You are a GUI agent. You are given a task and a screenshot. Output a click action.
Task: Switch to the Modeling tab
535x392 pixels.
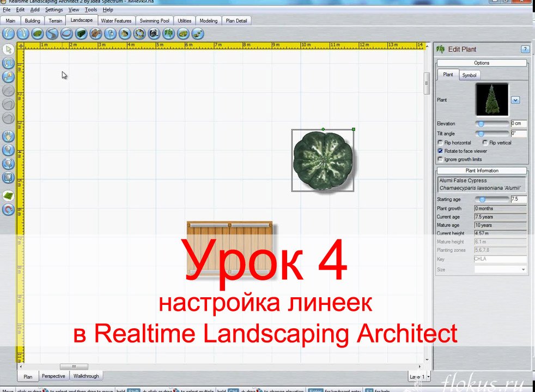click(x=209, y=21)
